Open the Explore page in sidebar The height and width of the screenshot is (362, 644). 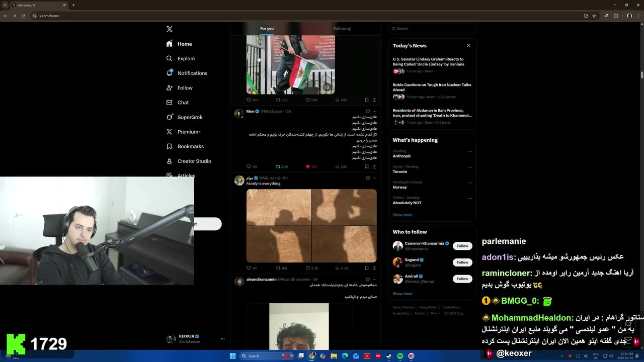pos(180,58)
